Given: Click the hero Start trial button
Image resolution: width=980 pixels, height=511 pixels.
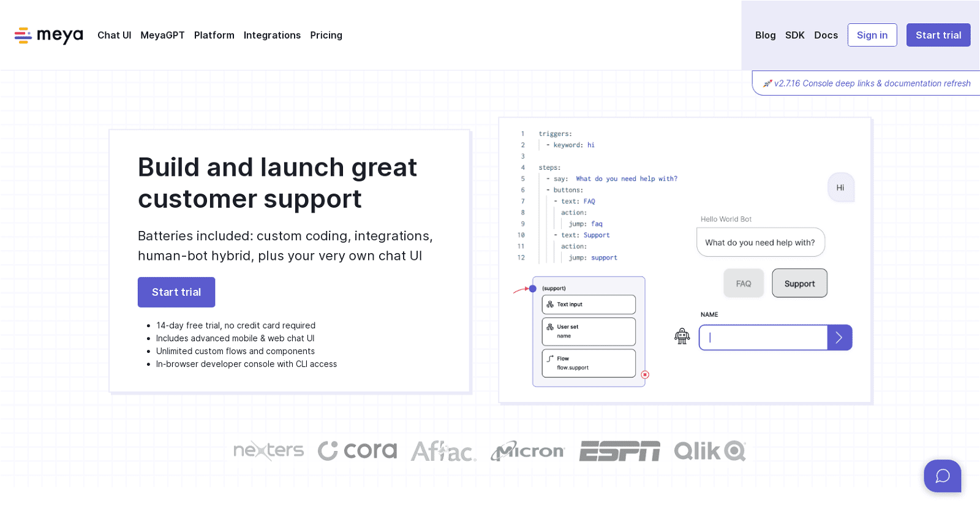Looking at the screenshot, I should pos(176,292).
